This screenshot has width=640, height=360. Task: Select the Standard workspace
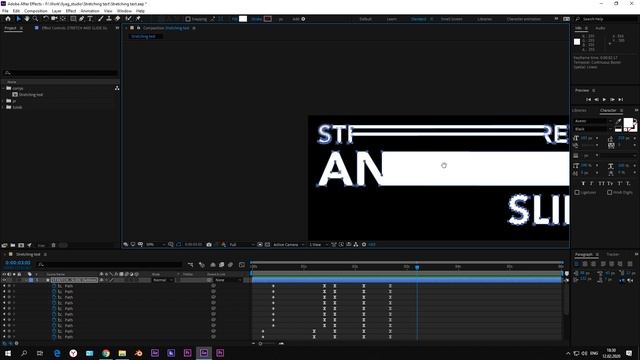[x=418, y=19]
